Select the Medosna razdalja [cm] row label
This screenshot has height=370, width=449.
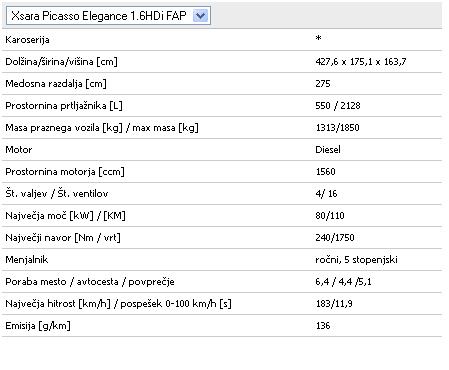pos(56,84)
